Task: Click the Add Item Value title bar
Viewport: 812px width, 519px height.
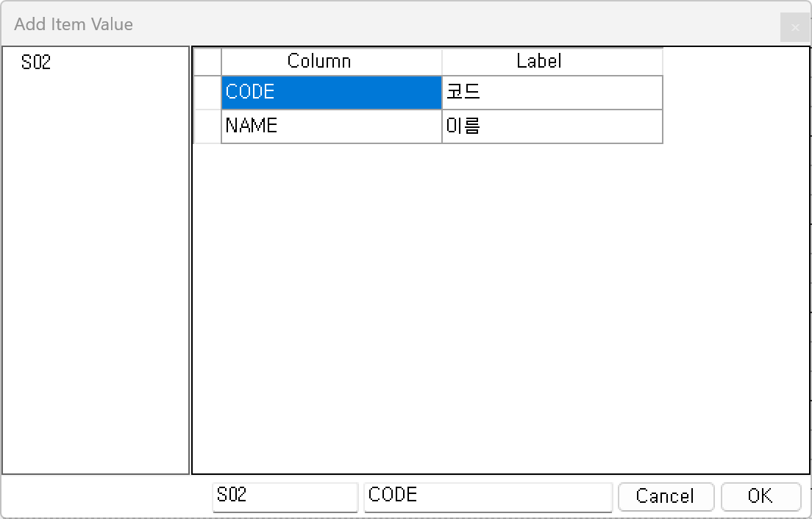Action: pos(368,24)
